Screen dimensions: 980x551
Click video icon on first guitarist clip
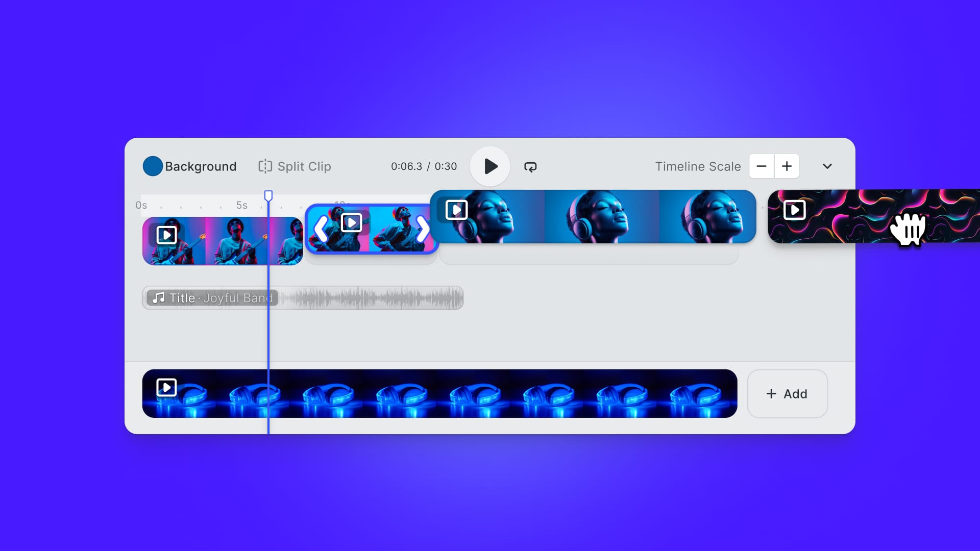[x=166, y=235]
